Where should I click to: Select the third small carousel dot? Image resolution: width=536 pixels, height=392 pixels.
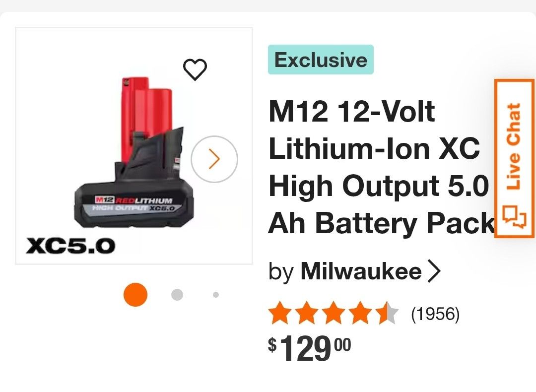(x=216, y=295)
